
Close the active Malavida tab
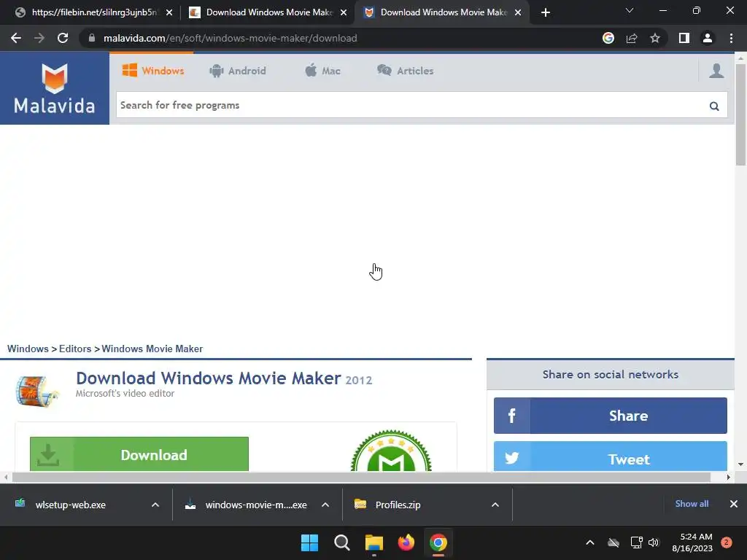click(518, 12)
